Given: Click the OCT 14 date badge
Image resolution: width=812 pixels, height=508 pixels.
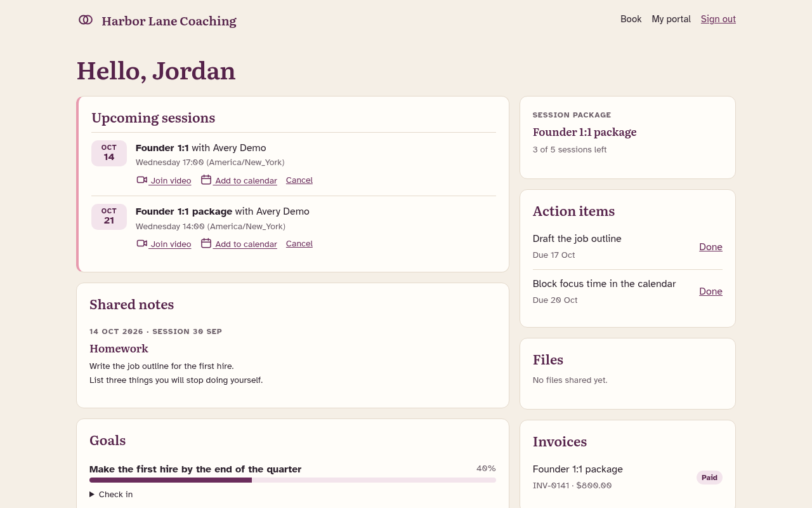Looking at the screenshot, I should coord(109,153).
